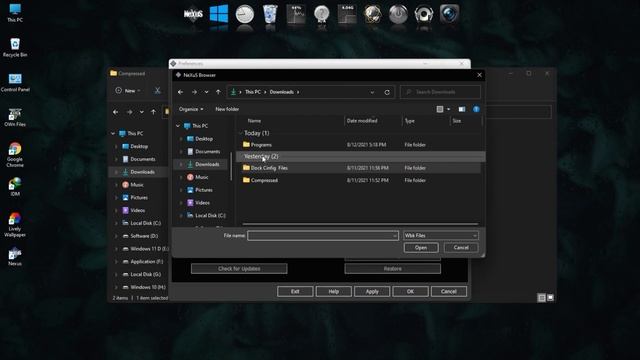Viewport: 640px width, 360px height.
Task: Click the Downloads breadcrumb in the address bar
Action: tap(282, 92)
